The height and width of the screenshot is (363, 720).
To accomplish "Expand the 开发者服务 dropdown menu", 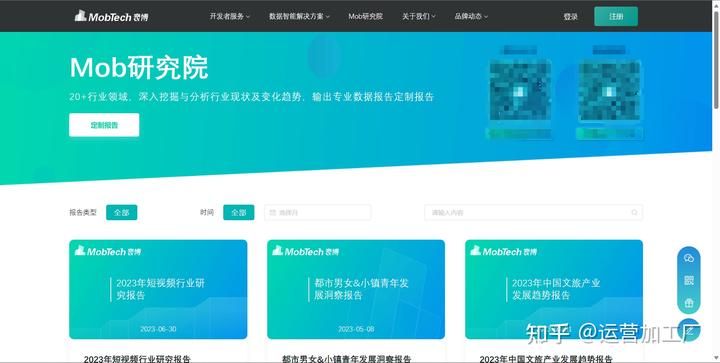I will click(x=230, y=17).
